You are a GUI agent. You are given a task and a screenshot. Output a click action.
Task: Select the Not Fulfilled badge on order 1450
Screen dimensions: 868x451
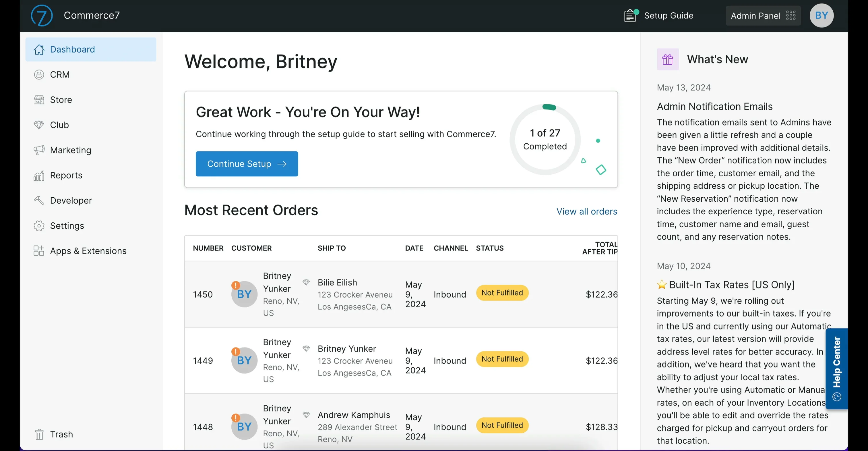(502, 293)
